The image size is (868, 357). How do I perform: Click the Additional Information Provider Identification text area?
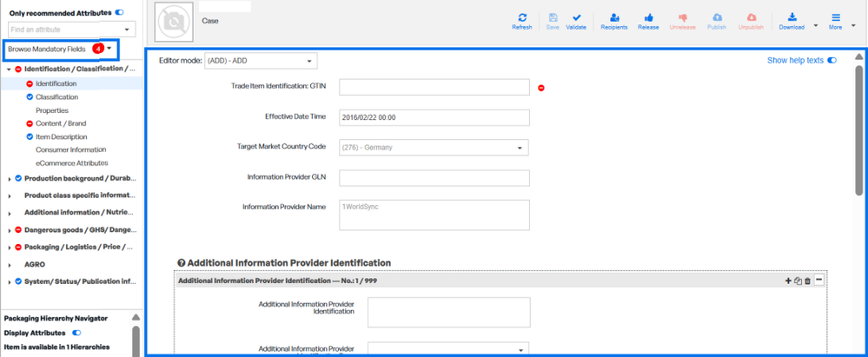click(x=449, y=312)
